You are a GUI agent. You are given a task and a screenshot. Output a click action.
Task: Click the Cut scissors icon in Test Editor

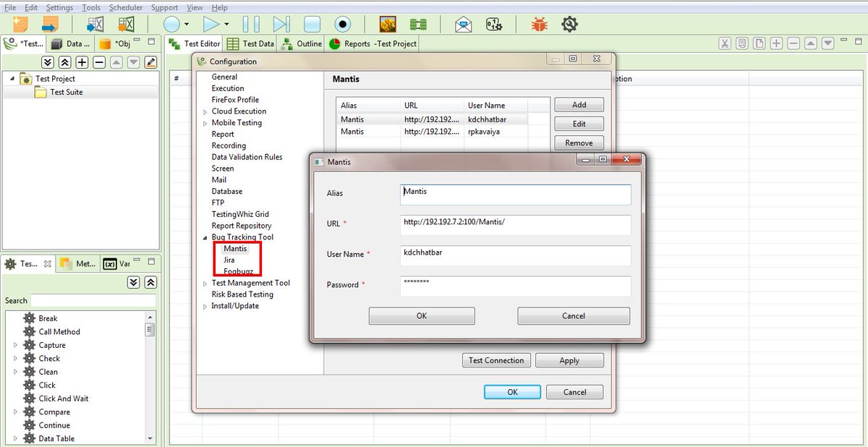coord(725,43)
